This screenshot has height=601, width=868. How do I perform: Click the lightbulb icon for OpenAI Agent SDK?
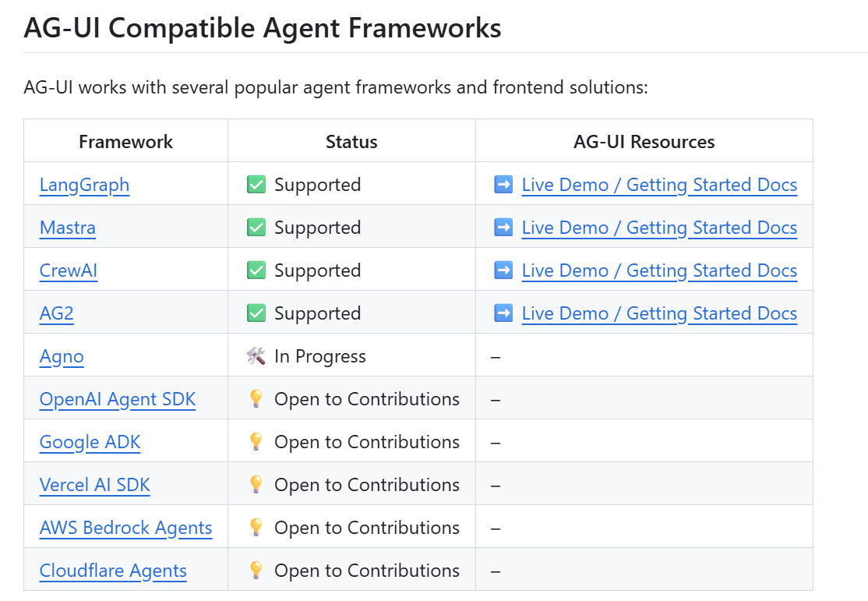click(x=256, y=399)
